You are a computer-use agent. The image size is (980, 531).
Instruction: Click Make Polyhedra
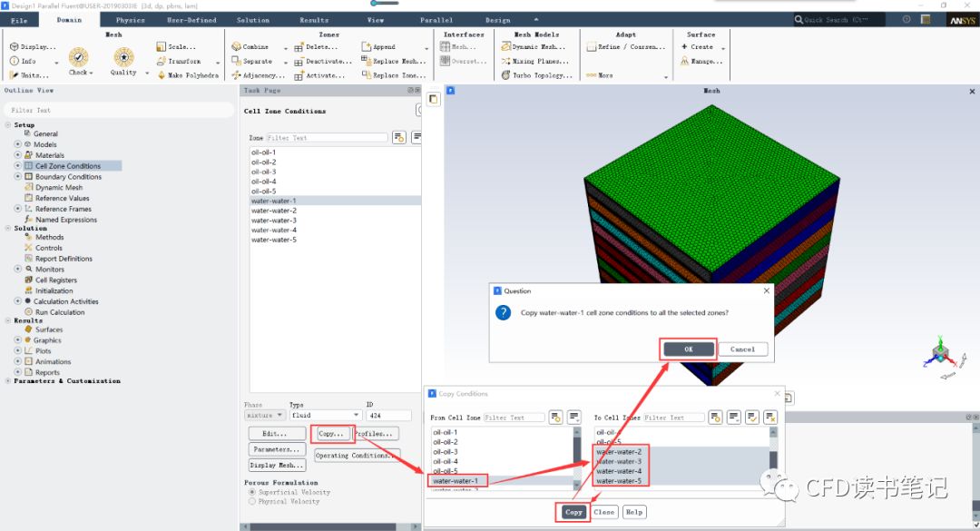pyautogui.click(x=188, y=75)
